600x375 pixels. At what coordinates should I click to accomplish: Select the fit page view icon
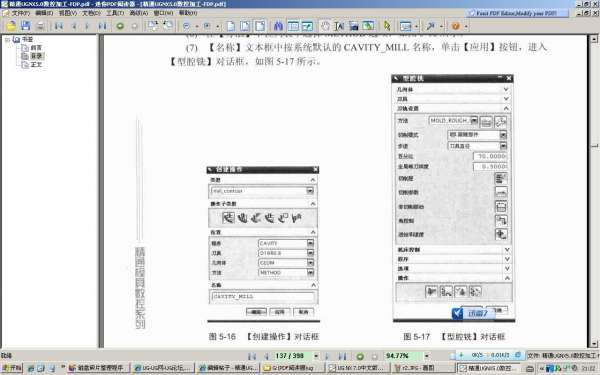point(245,26)
